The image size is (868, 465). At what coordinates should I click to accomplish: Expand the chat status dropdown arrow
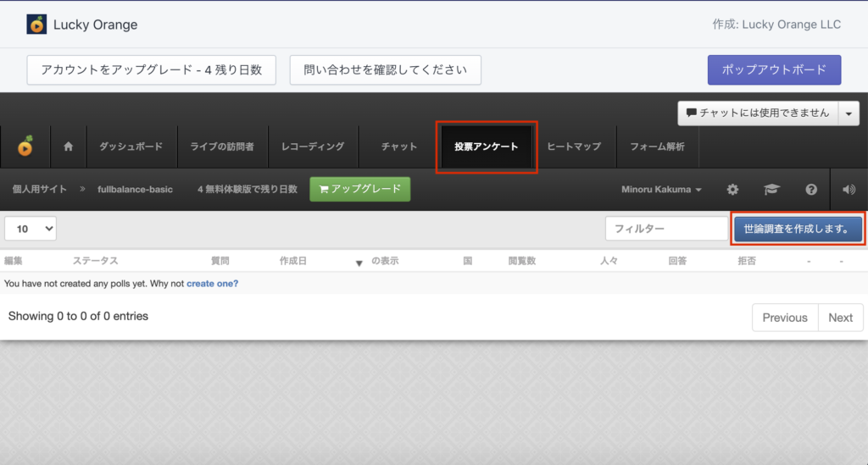[849, 113]
